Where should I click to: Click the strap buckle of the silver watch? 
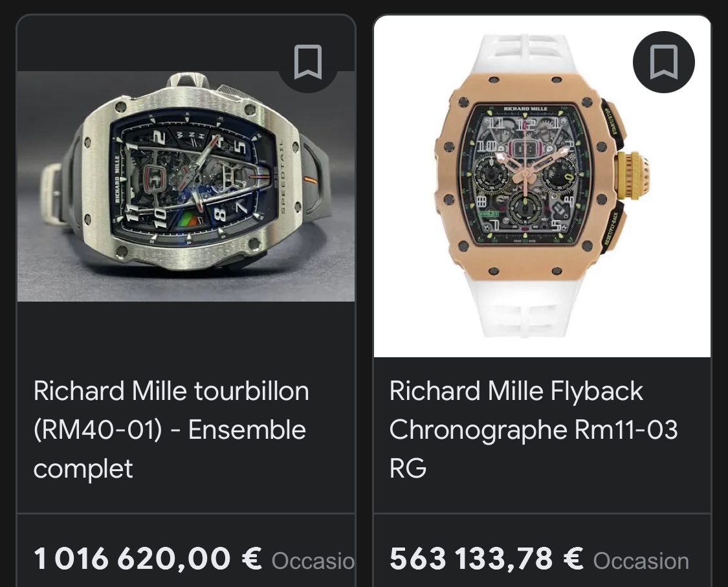tap(54, 193)
